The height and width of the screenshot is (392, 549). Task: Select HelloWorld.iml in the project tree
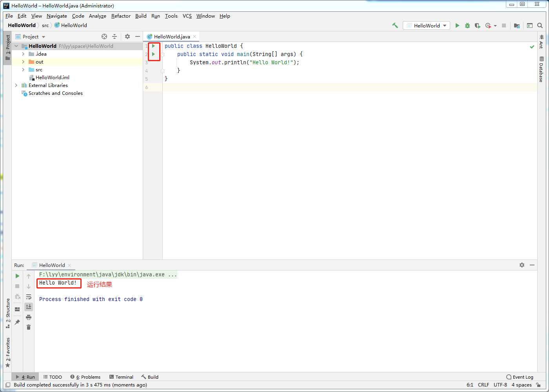click(x=52, y=77)
